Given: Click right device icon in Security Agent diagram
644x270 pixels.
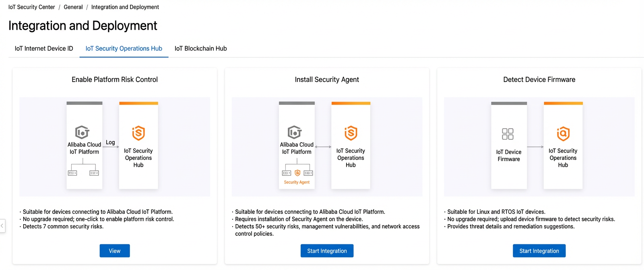Looking at the screenshot, I should [308, 173].
